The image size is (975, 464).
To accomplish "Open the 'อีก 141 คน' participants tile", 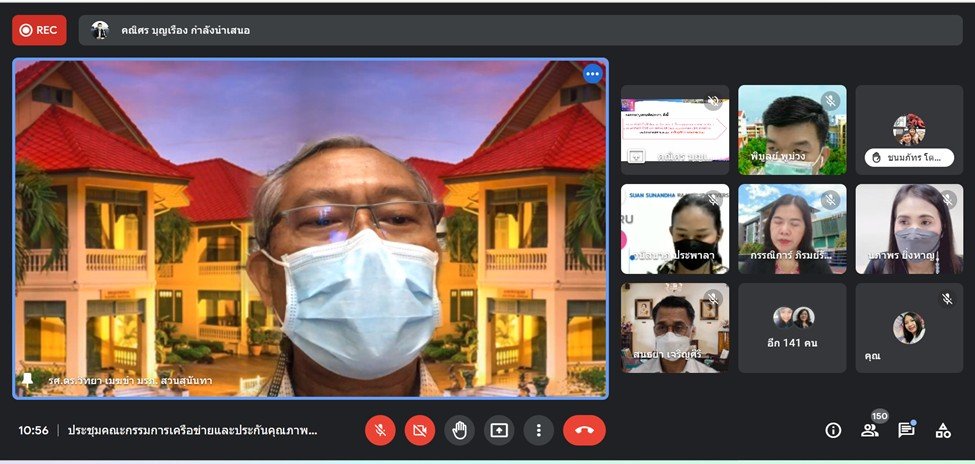I will click(x=792, y=328).
